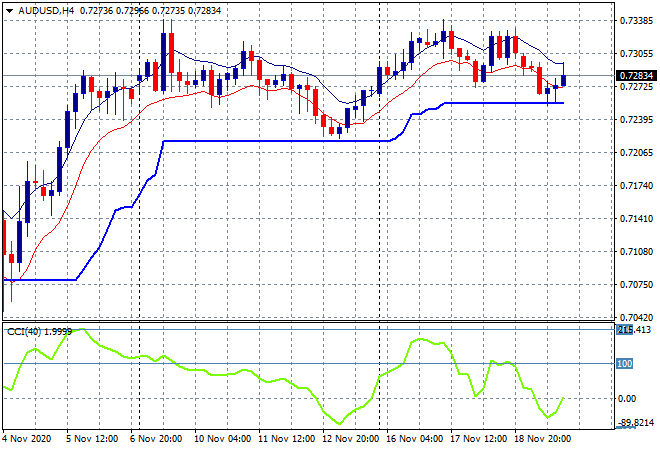The image size is (660, 450).
Task: Click the 0.73385 price scale label
Action: [636, 21]
